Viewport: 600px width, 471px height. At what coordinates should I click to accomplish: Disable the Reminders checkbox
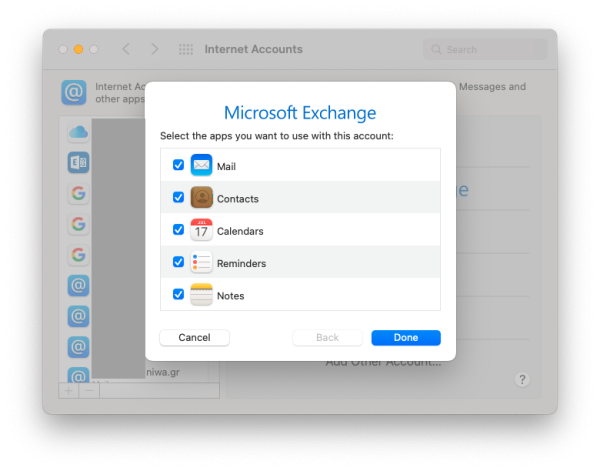[x=178, y=262]
